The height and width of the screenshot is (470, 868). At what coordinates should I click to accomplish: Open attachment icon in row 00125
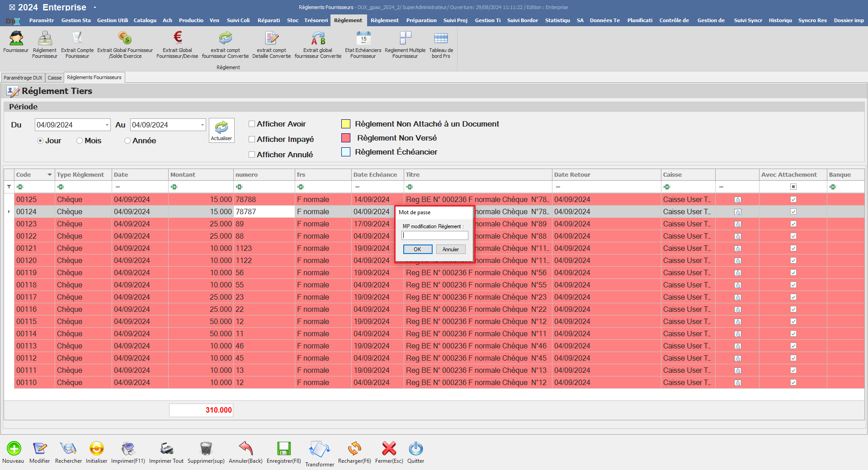click(737, 200)
